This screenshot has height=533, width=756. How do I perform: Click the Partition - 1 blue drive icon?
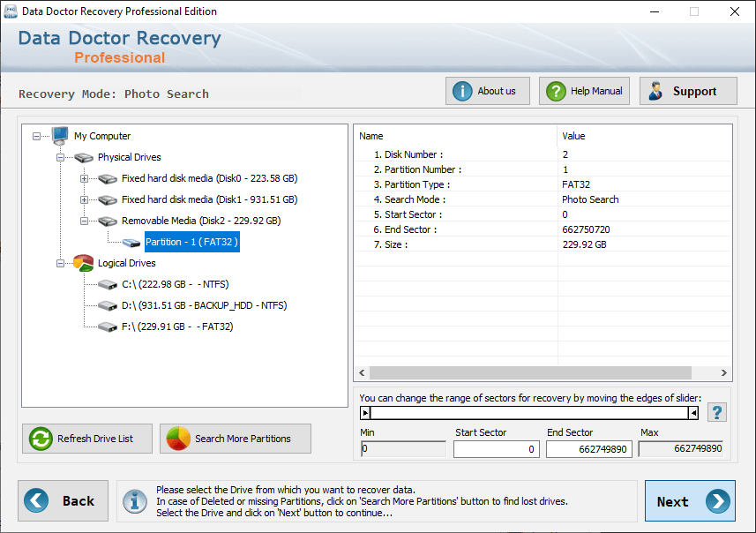click(131, 243)
